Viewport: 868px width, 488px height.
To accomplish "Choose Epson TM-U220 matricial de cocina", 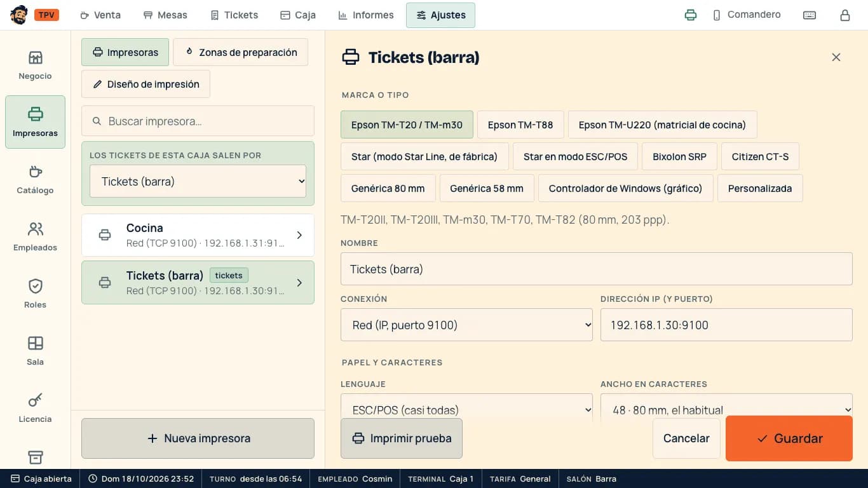I will [662, 125].
